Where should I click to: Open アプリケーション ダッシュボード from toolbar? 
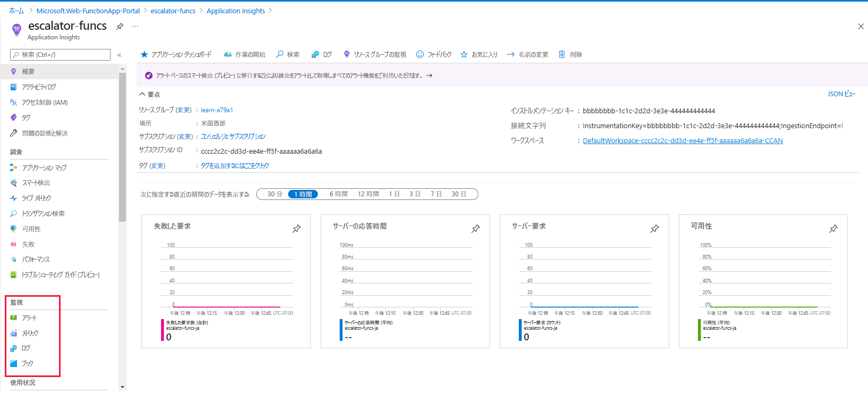(175, 54)
